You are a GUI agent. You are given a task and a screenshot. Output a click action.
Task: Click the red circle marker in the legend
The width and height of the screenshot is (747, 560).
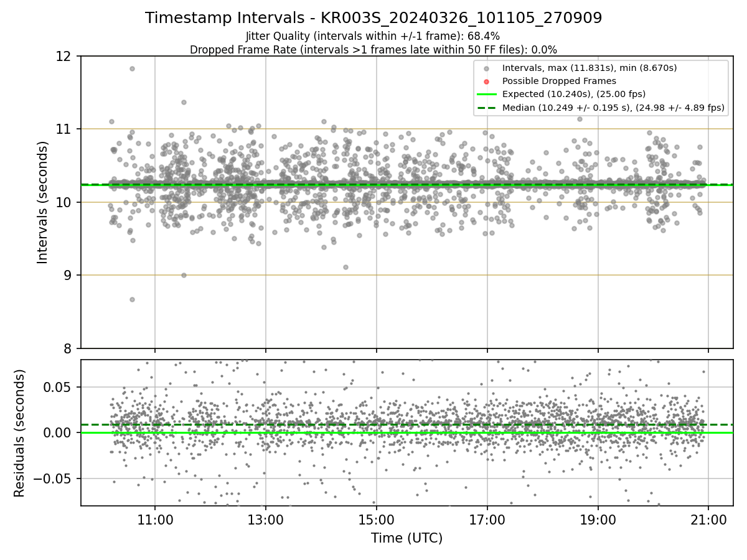tap(486, 82)
